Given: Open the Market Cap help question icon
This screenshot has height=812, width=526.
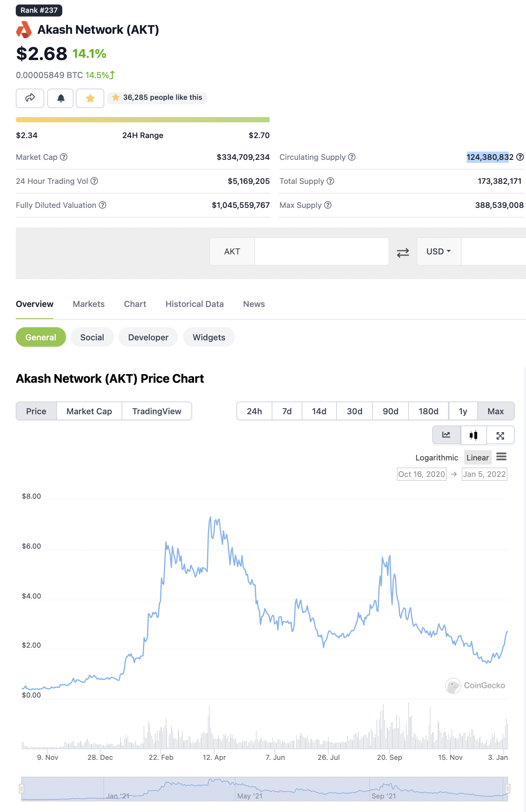Looking at the screenshot, I should click(64, 157).
